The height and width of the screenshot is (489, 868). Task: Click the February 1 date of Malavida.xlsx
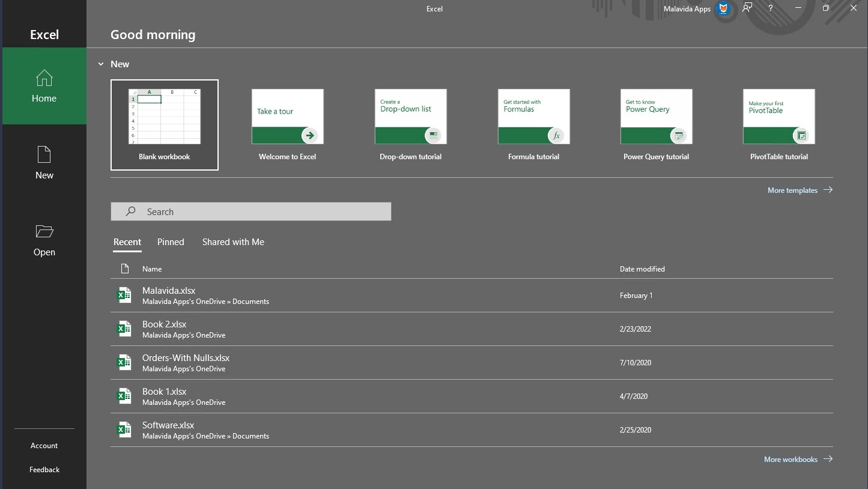pyautogui.click(x=636, y=296)
